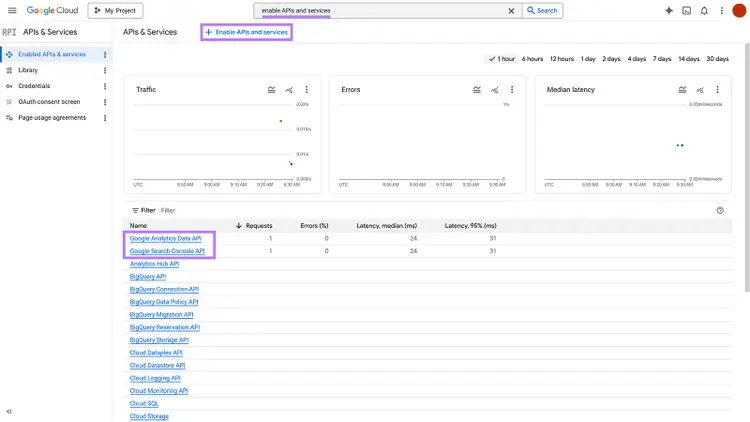Viewport: 750px width, 422px height.
Task: Click the page vertical scrollbar
Action: (x=747, y=167)
